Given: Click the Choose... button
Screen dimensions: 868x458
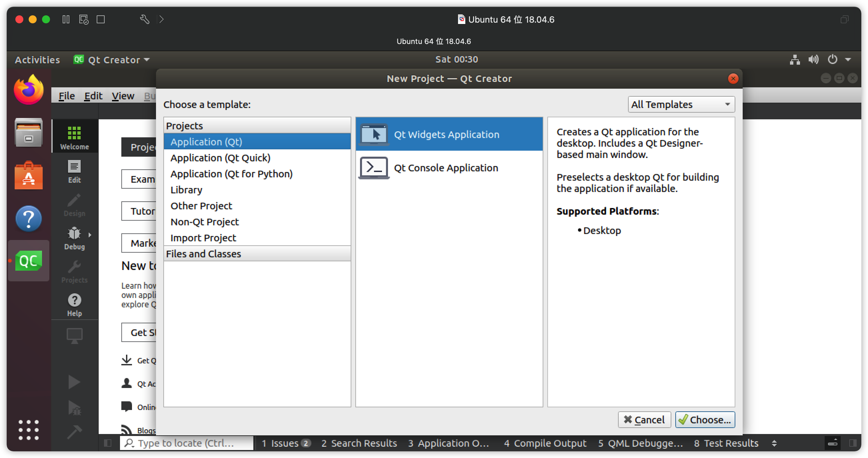Looking at the screenshot, I should pos(705,420).
